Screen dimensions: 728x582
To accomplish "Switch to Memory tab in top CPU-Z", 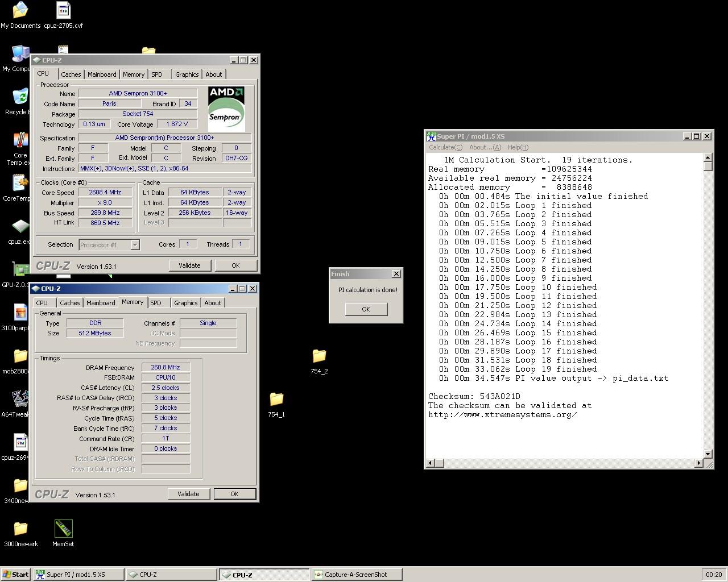I will pyautogui.click(x=134, y=74).
